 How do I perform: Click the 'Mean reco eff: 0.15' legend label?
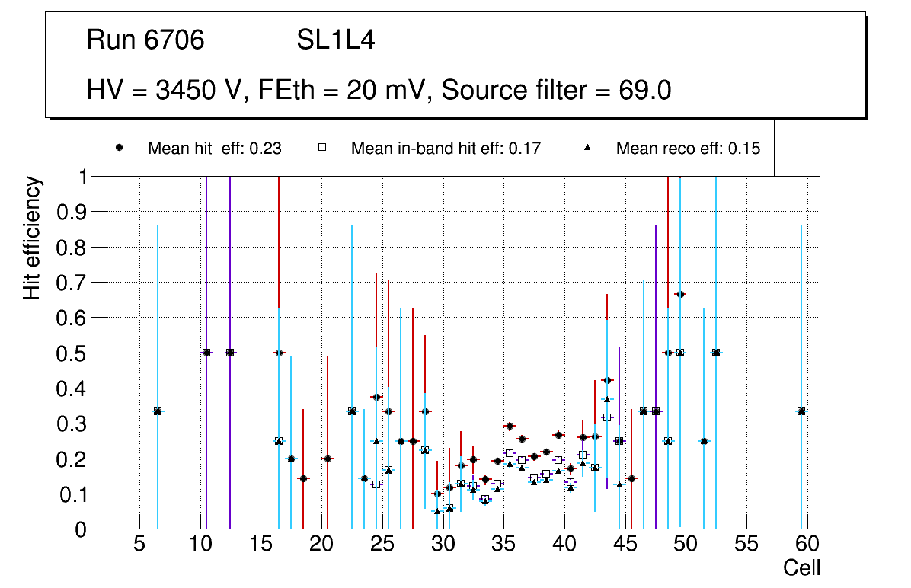pyautogui.click(x=688, y=149)
